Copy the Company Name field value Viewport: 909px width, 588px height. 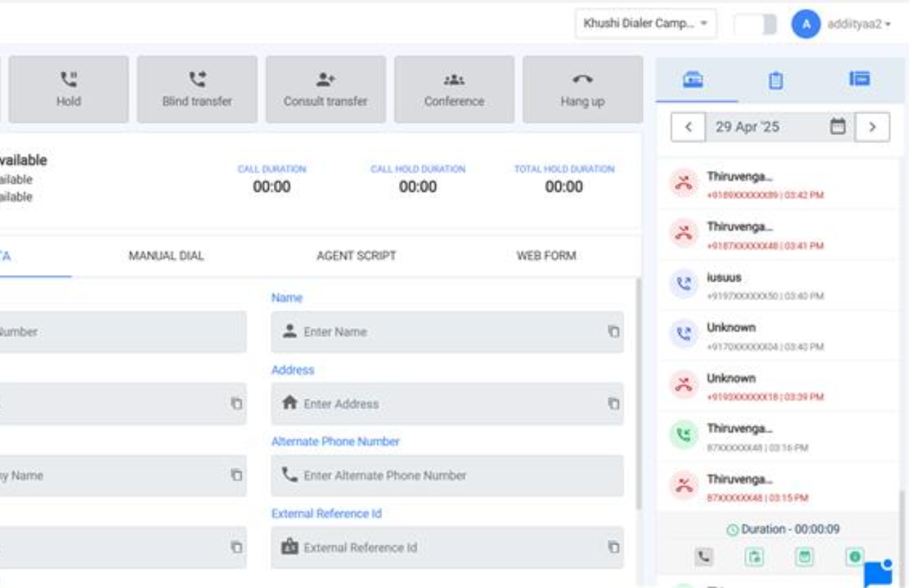[x=236, y=475]
